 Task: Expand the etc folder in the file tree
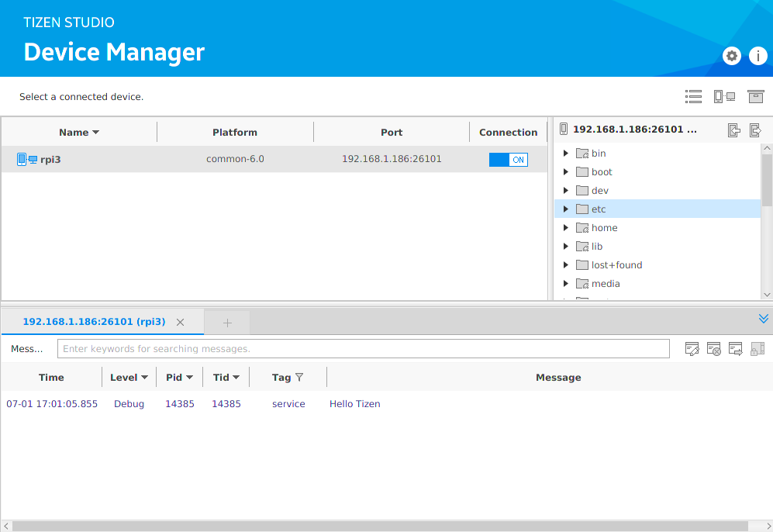565,209
